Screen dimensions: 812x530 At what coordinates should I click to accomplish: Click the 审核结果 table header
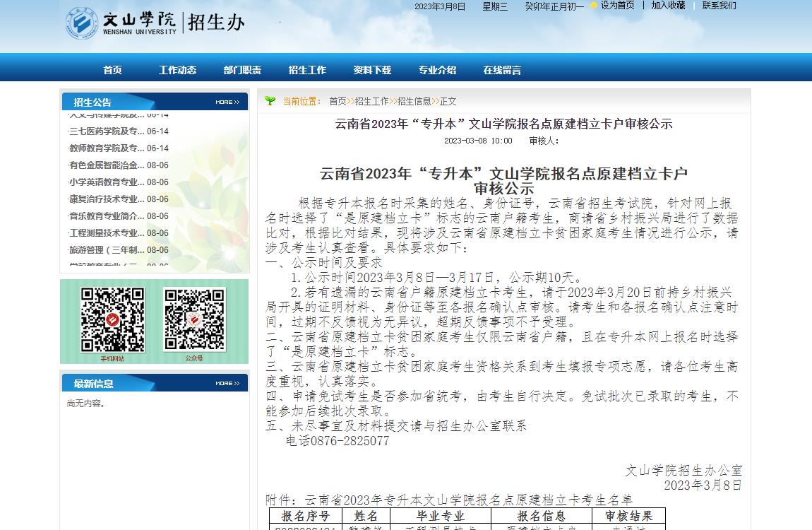pos(628,516)
